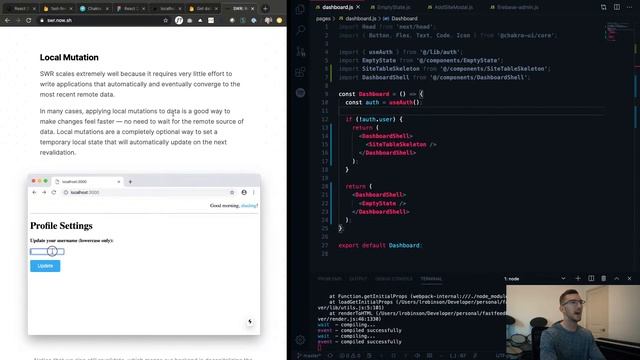The width and height of the screenshot is (640, 360).
Task: Maximize the terminal panel with chevron-up
Action: point(617,278)
